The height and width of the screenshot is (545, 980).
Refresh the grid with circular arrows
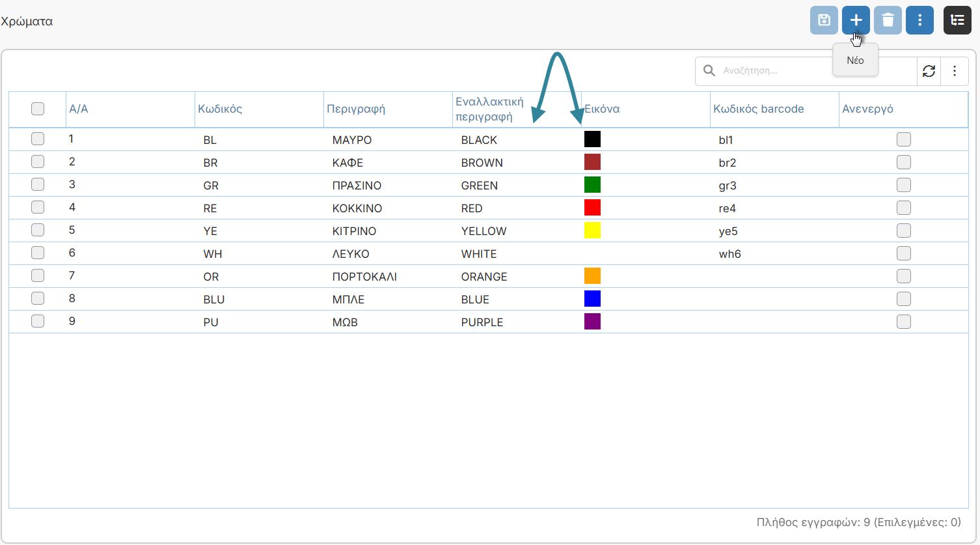tap(929, 71)
